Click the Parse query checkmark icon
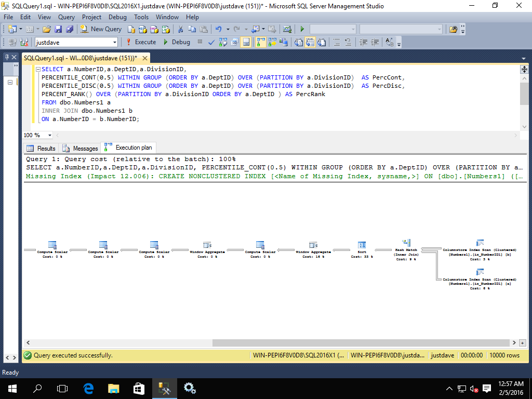This screenshot has height=399, width=532. tap(211, 42)
